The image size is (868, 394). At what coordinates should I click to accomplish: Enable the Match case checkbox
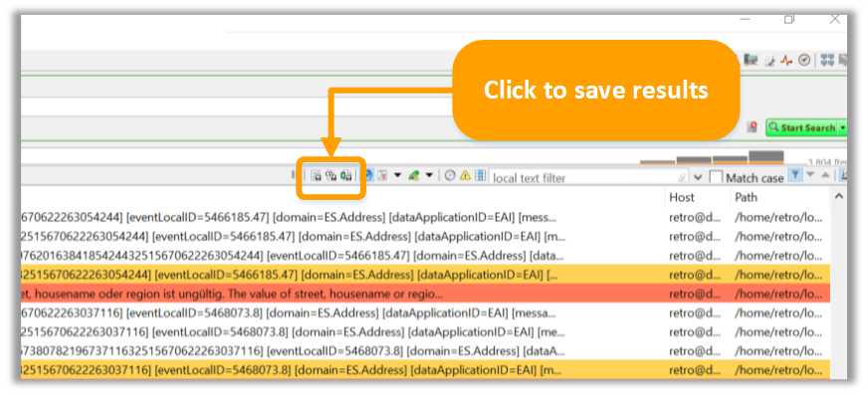(x=716, y=178)
